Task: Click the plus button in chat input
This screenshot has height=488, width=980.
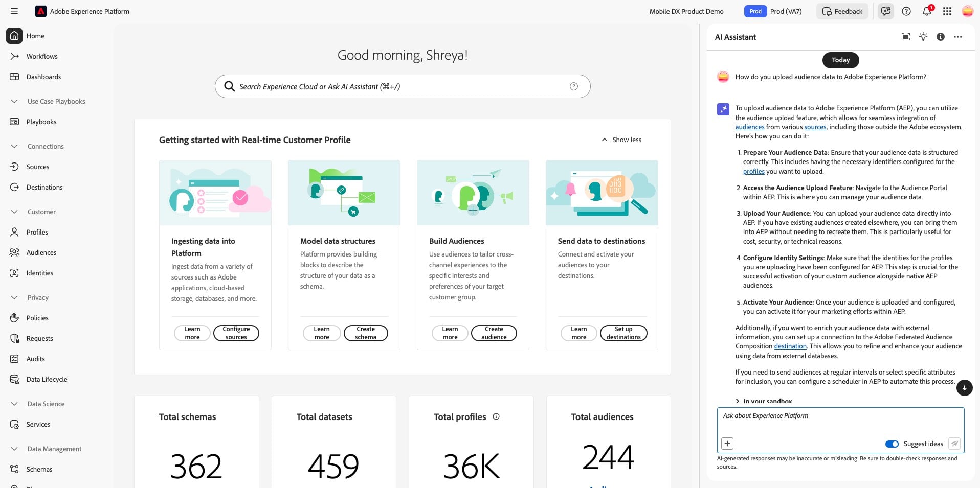Action: click(x=727, y=444)
